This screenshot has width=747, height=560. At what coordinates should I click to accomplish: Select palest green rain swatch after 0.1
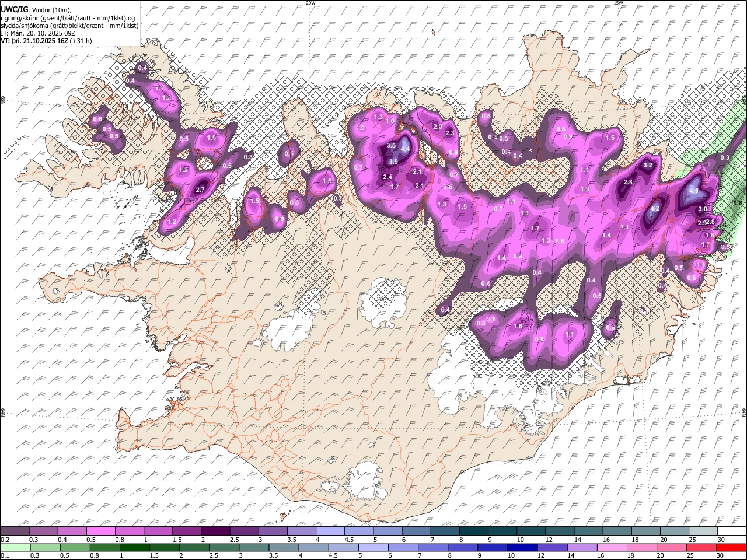(x=15, y=547)
